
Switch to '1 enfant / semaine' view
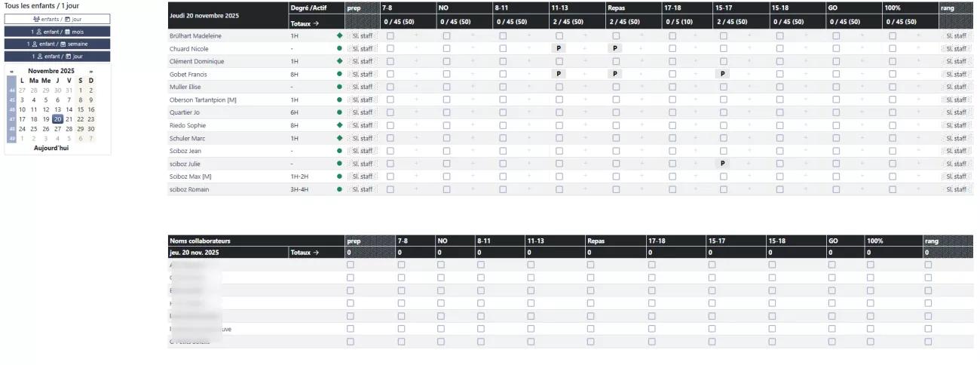57,44
